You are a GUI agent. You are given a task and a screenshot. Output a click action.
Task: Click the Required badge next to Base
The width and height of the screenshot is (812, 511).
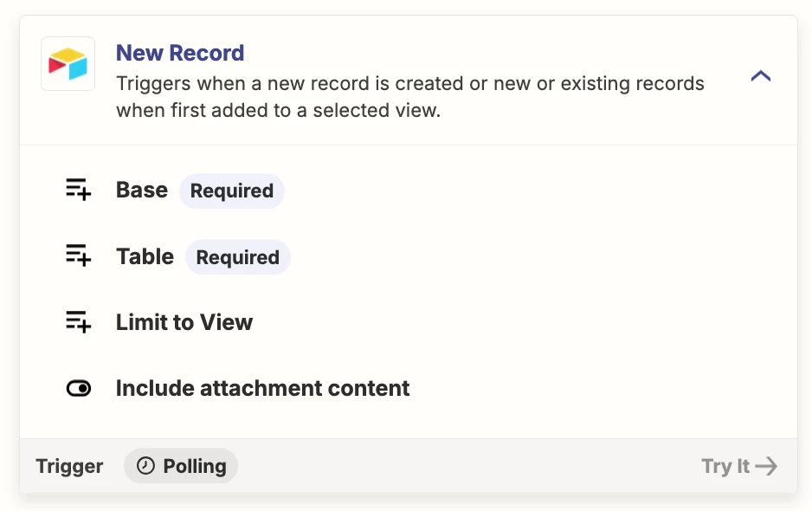point(231,191)
